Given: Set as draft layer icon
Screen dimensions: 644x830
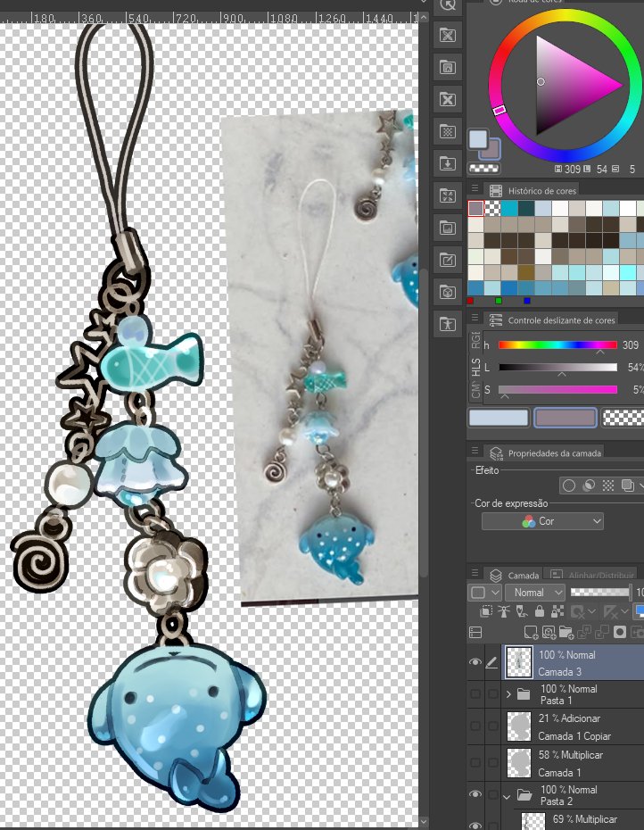Looking at the screenshot, I should 522,612.
